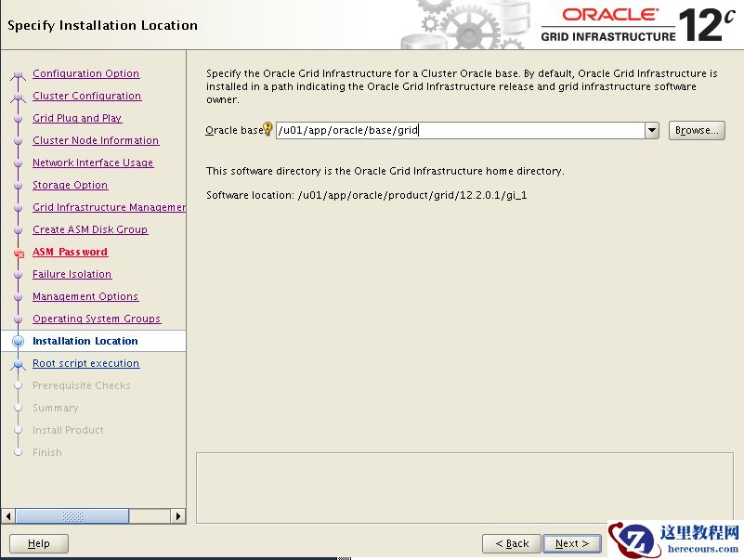The image size is (744, 560).
Task: Open Grid Infrastructure Management step
Action: pos(109,207)
